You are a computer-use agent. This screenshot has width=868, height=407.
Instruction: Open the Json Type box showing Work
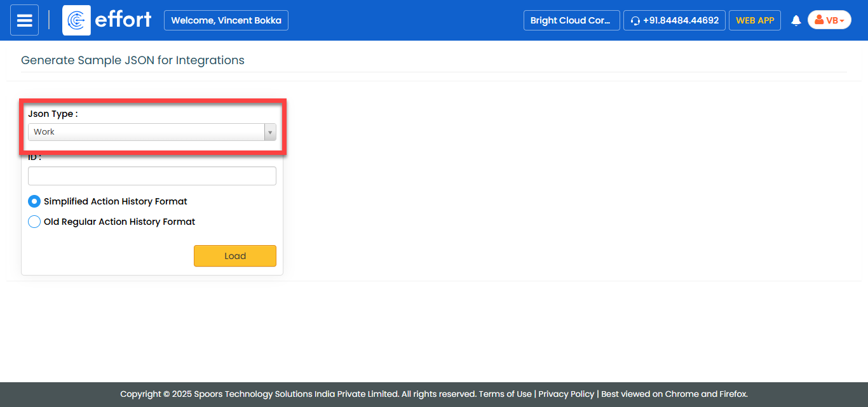146,132
